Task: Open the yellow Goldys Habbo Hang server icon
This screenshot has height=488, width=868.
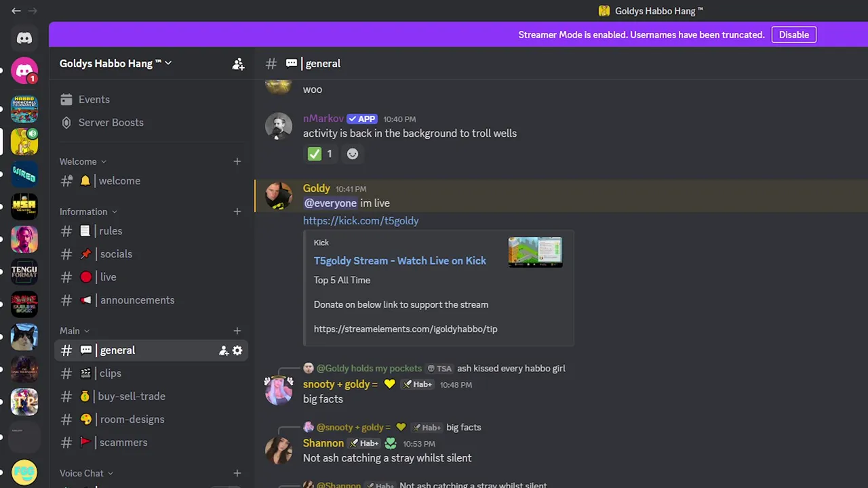Action: click(24, 142)
